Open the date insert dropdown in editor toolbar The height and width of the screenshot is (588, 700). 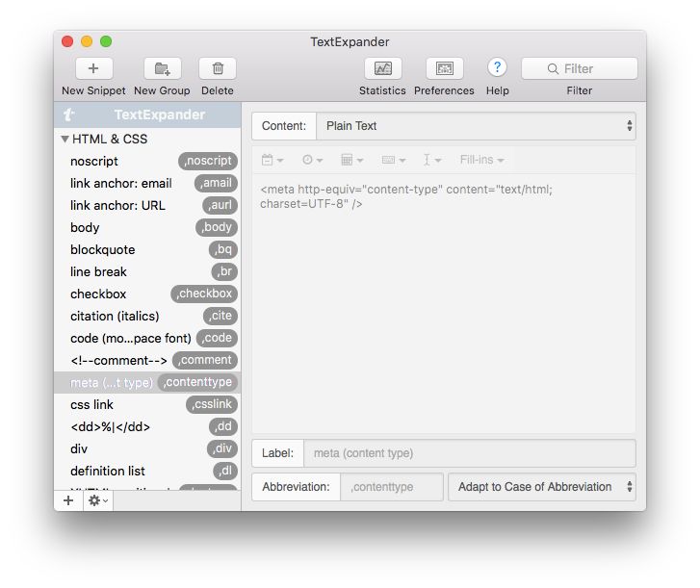(x=272, y=160)
